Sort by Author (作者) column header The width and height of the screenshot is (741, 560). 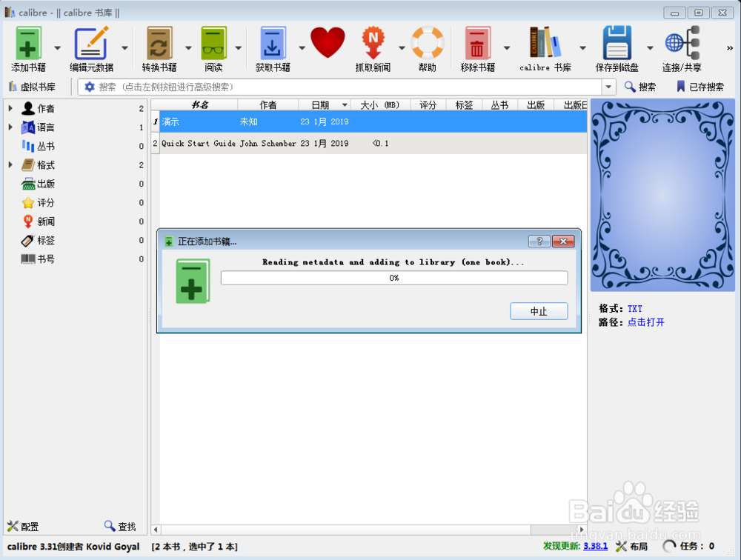click(268, 105)
